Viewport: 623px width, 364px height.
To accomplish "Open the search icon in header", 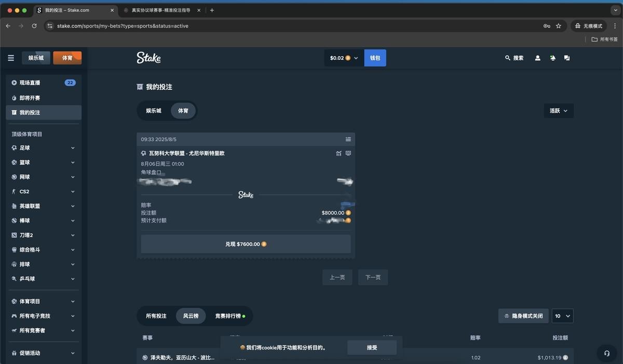I will point(508,58).
